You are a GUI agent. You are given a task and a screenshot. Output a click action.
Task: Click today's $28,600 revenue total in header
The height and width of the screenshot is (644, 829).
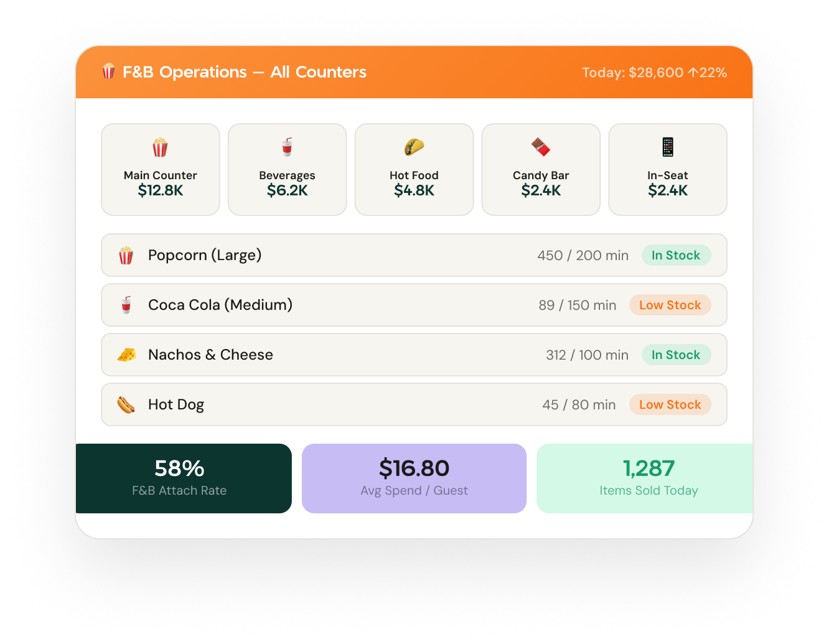click(655, 73)
